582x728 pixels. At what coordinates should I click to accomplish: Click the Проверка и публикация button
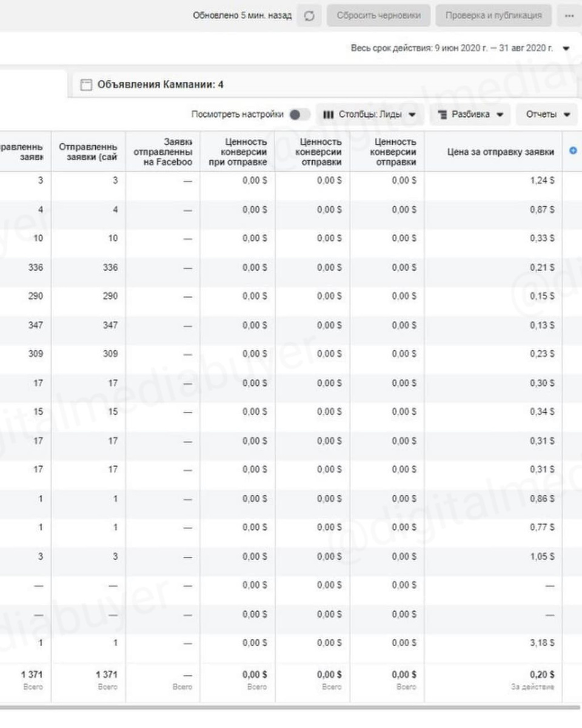pyautogui.click(x=494, y=16)
